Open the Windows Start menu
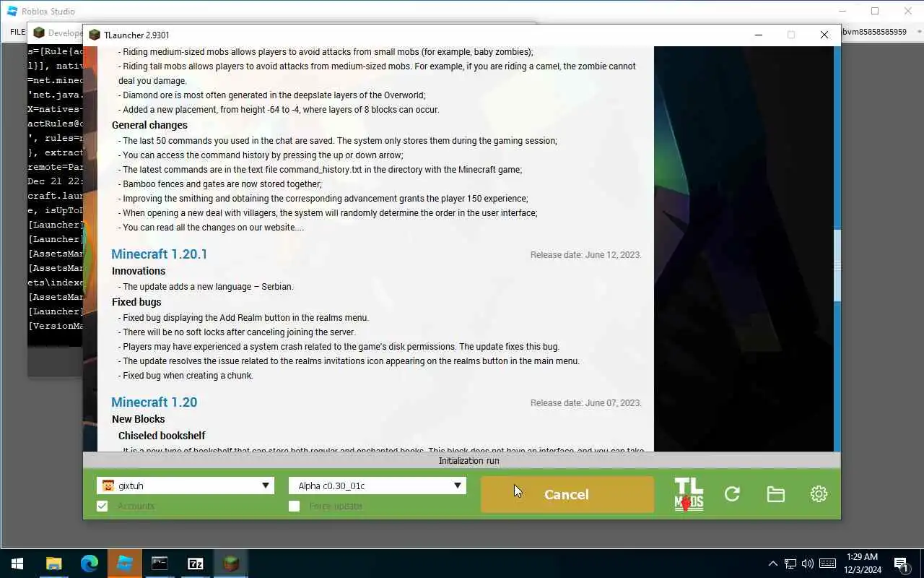Viewport: 924px width, 578px height. [17, 564]
